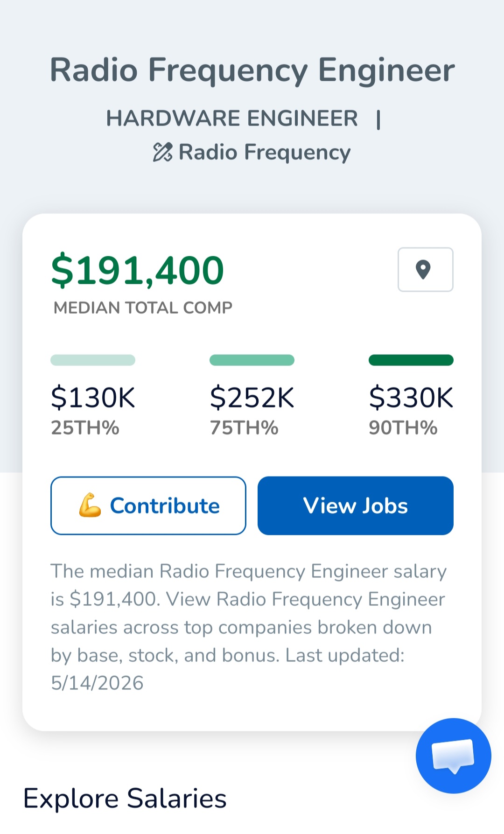Click the MEDIAN TOTAL COMP label
Screen dimensions: 504x834
143,308
